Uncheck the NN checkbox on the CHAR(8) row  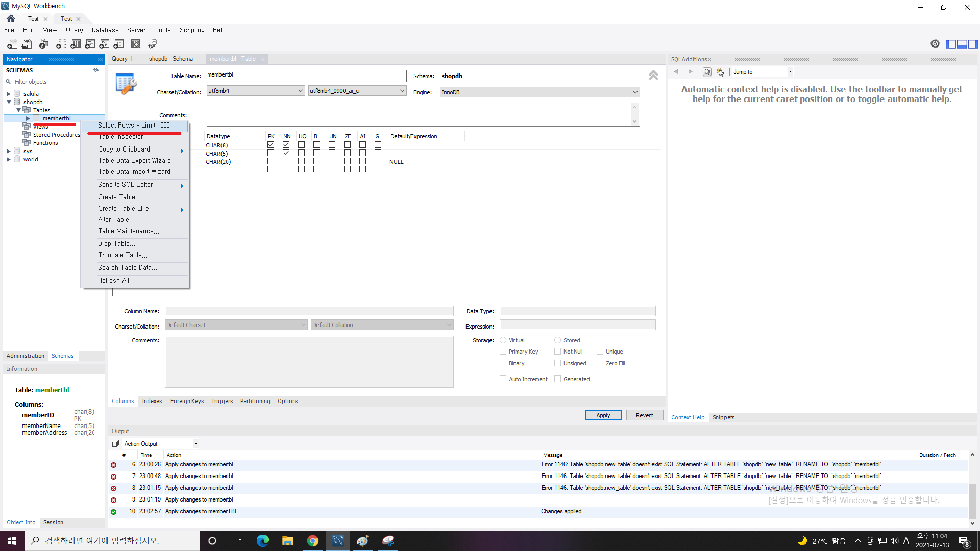click(x=286, y=145)
